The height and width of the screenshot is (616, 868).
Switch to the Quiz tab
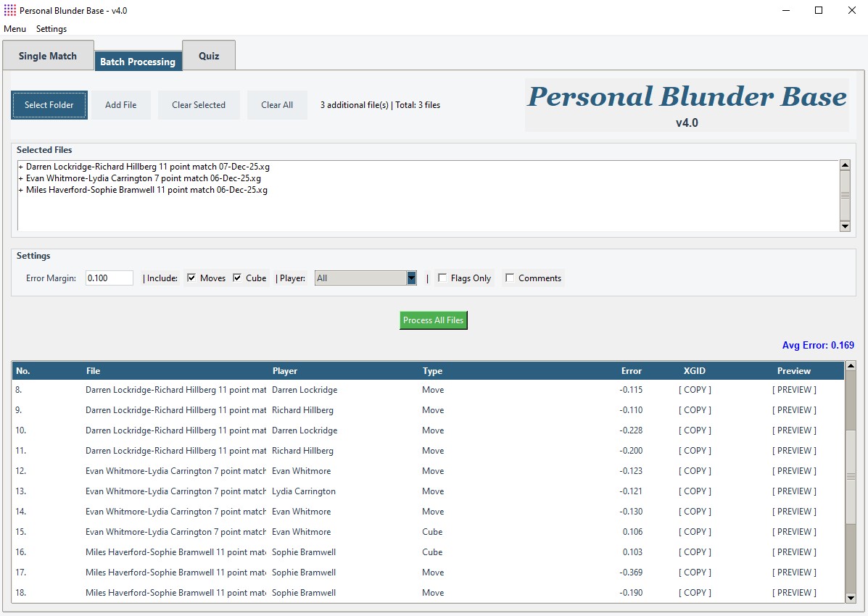(x=209, y=56)
